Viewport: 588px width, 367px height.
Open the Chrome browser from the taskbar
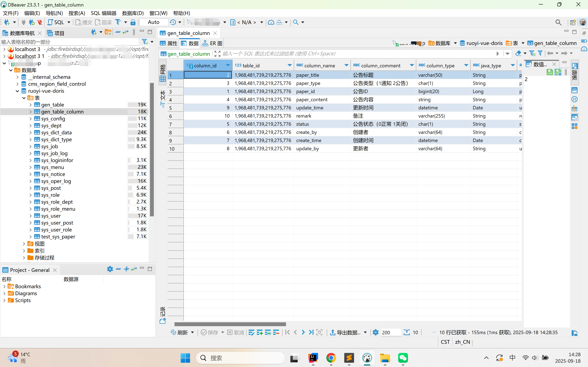tap(331, 358)
